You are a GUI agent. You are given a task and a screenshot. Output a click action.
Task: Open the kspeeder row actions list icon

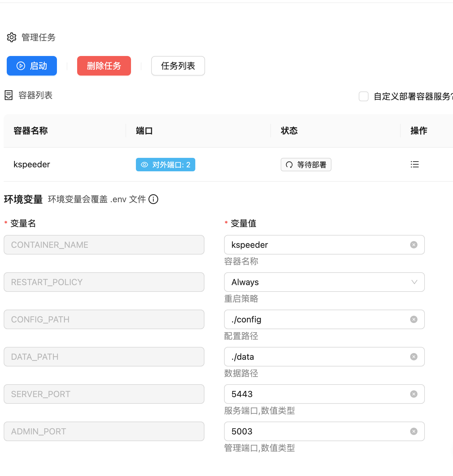point(415,165)
